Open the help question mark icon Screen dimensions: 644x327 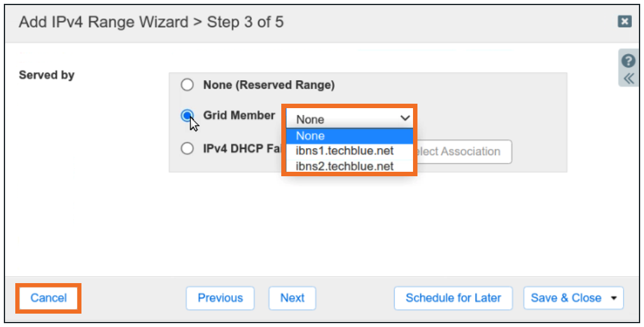click(x=628, y=61)
